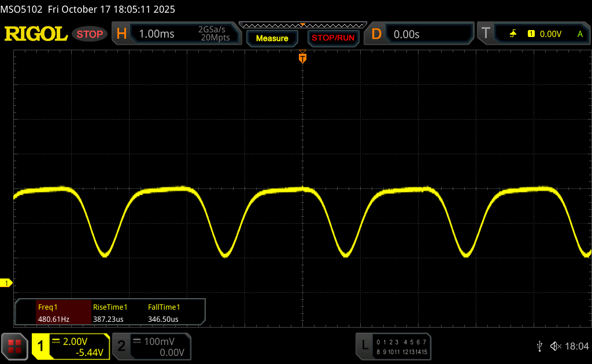
Task: Open the horizontal timebase 1.00ms setting
Action: click(176, 34)
